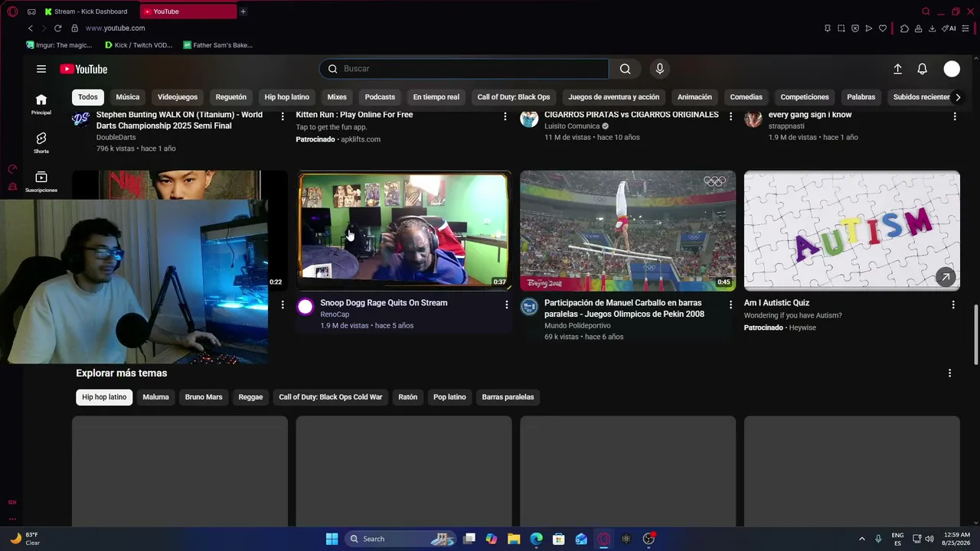This screenshot has height=551, width=980.
Task: Open options for Kitten Run ad
Action: (x=505, y=116)
